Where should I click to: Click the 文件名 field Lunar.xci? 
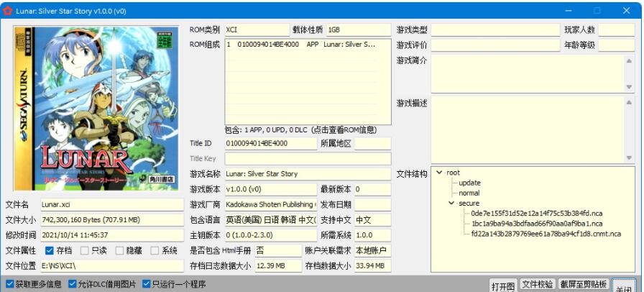pos(112,204)
